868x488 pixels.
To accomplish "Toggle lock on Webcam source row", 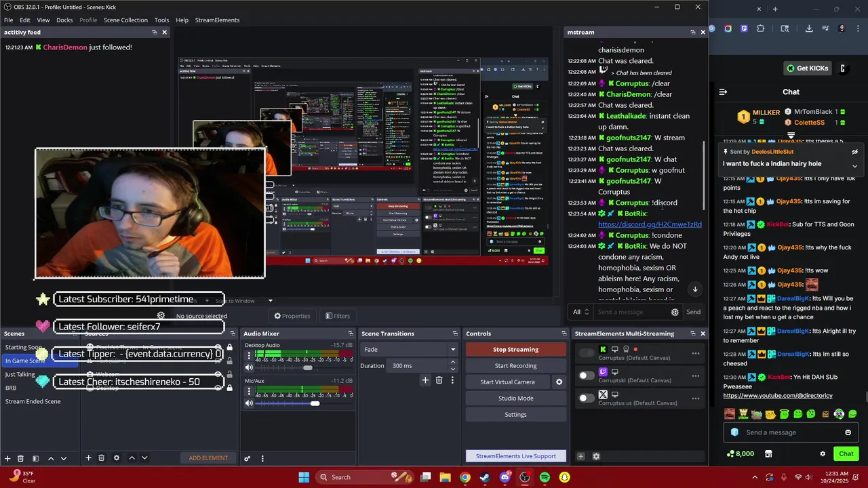I will (229, 374).
